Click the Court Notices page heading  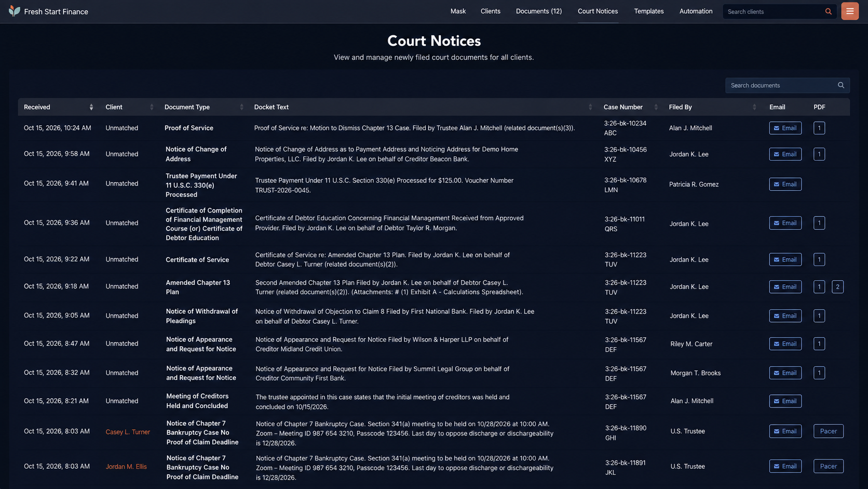[434, 41]
